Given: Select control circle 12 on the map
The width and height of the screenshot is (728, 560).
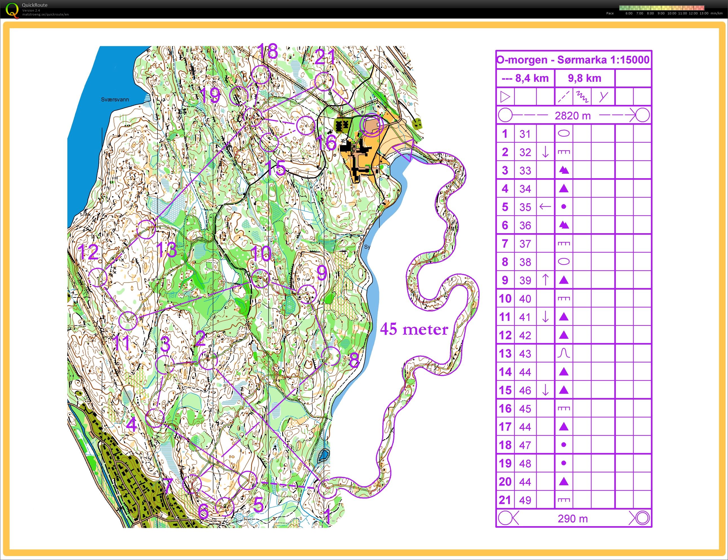Looking at the screenshot, I should tap(98, 277).
